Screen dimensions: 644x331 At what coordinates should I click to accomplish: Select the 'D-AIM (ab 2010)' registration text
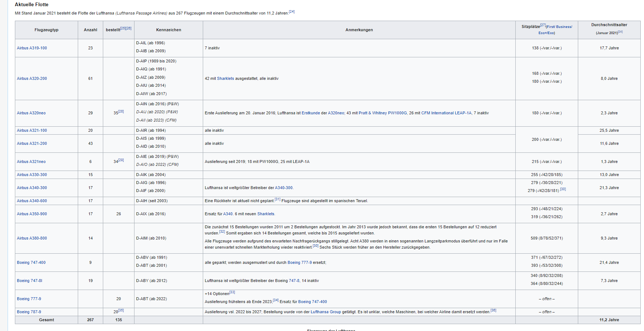[x=151, y=238]
